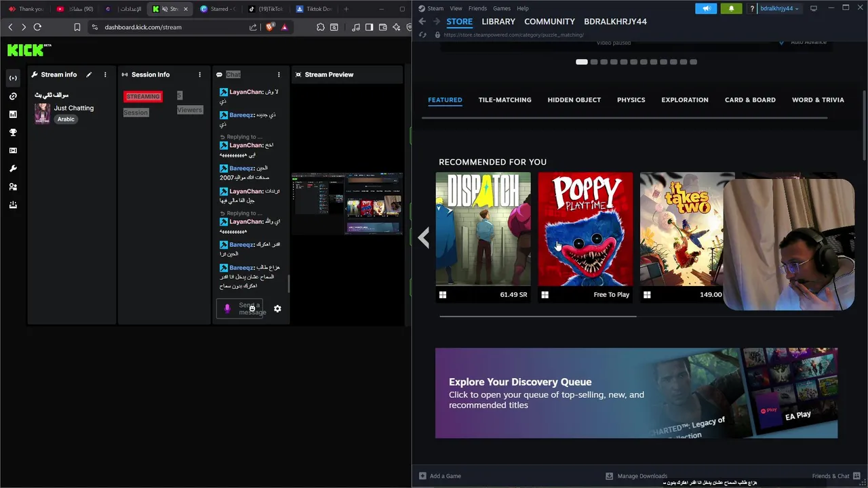Click the Kick logo in the dashboard
Image resolution: width=868 pixels, height=488 pixels.
click(29, 49)
